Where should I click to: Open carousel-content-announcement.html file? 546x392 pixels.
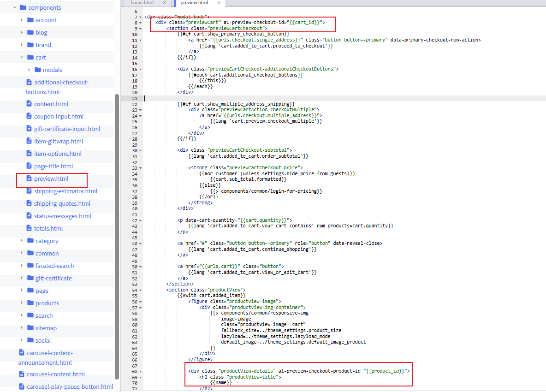[46, 357]
